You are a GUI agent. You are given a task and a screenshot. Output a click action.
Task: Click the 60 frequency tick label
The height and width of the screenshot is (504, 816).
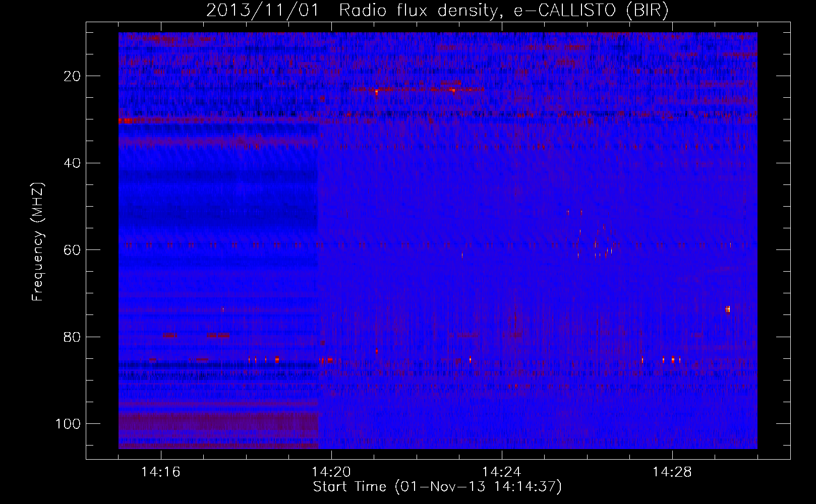(73, 250)
